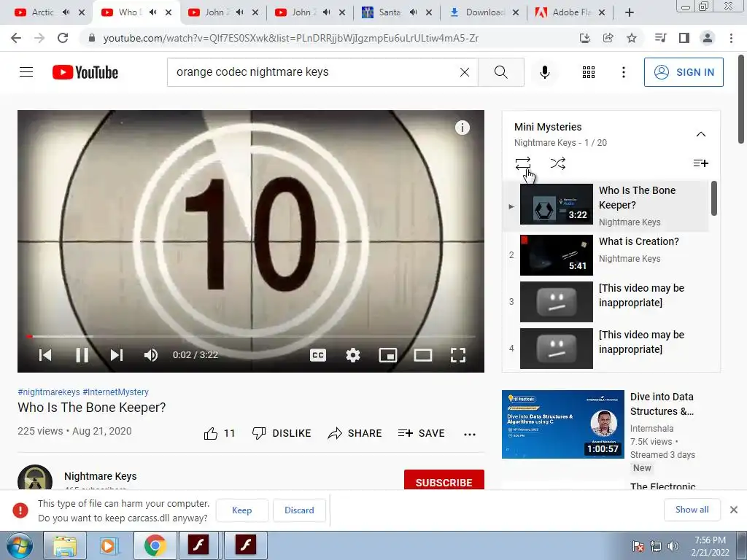The image size is (747, 560).
Task: Close the downloads bar
Action: click(734, 510)
